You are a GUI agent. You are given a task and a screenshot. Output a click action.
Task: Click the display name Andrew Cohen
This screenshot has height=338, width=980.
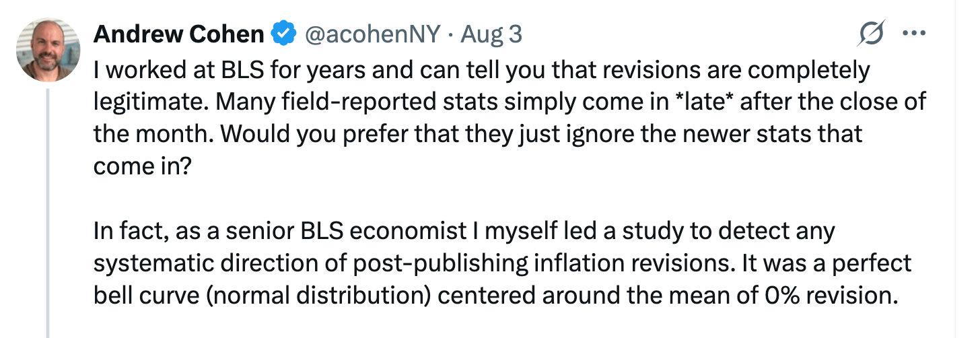178,34
